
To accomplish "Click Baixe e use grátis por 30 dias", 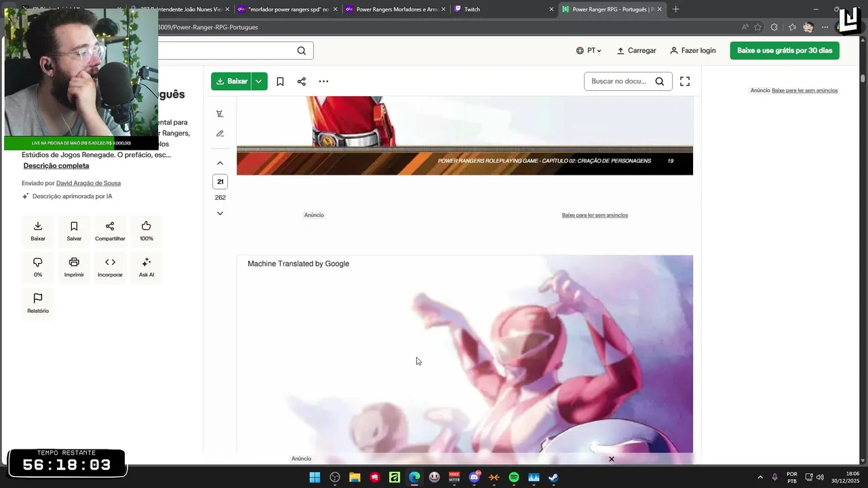I will [785, 51].
